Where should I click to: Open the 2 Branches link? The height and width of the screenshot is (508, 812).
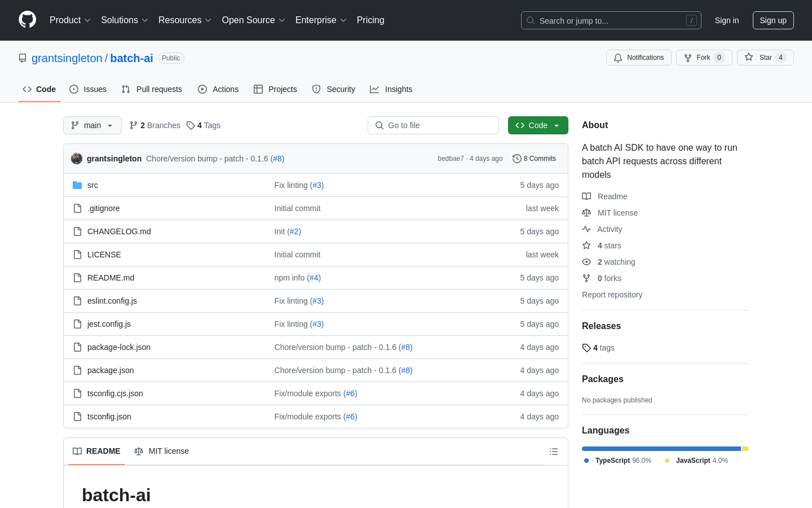tap(155, 125)
